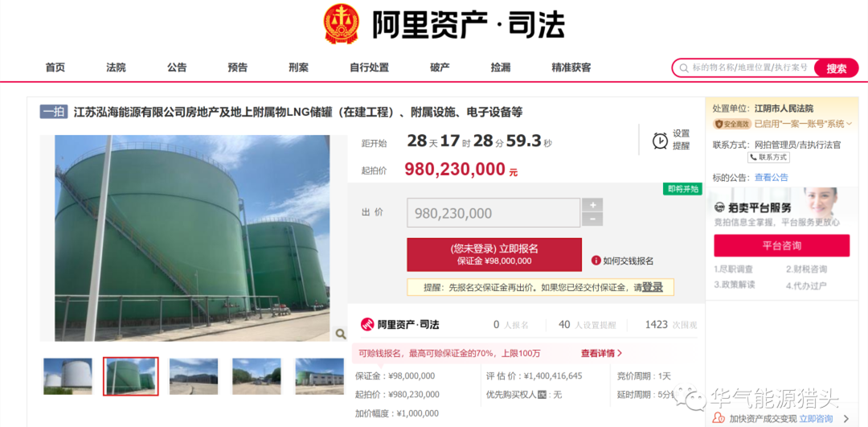The height and width of the screenshot is (427, 868).
Task: Click the court emblem logo at the top
Action: click(x=342, y=24)
